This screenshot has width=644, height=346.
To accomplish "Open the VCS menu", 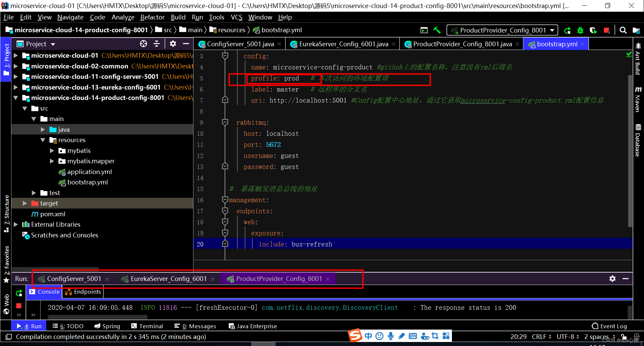I will (237, 17).
